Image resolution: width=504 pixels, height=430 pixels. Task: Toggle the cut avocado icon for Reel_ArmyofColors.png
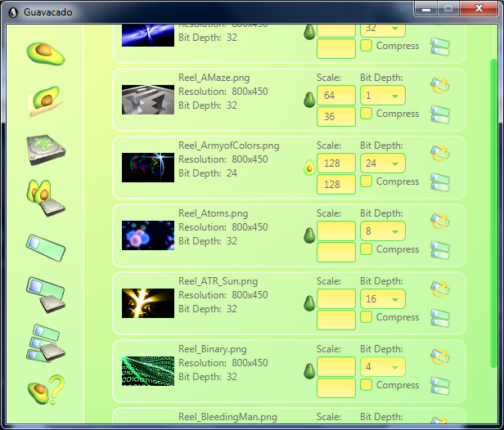[x=309, y=168]
